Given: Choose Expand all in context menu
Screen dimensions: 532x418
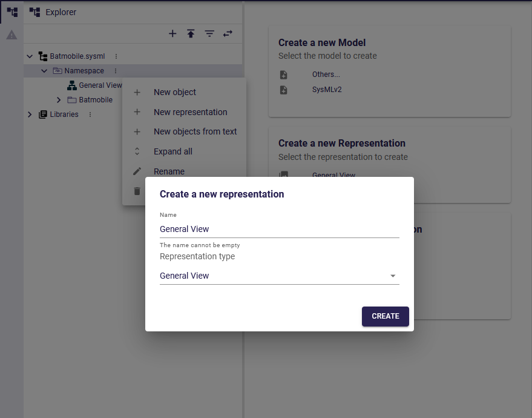Looking at the screenshot, I should pos(173,151).
